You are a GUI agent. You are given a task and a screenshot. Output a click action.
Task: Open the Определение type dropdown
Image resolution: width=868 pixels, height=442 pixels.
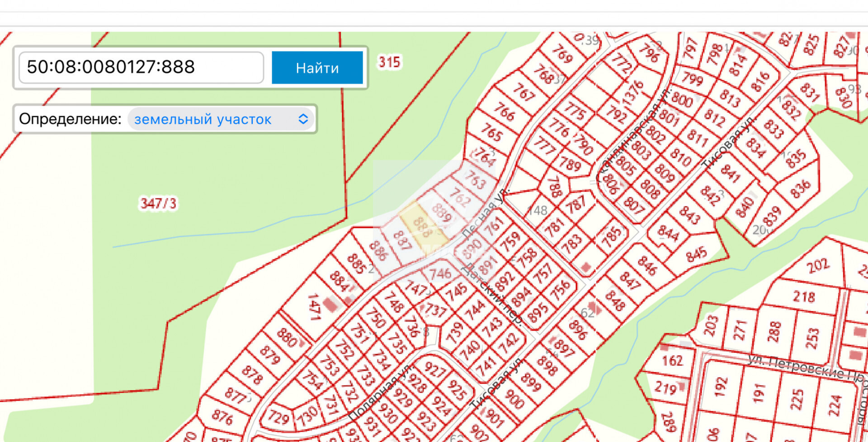coord(221,119)
